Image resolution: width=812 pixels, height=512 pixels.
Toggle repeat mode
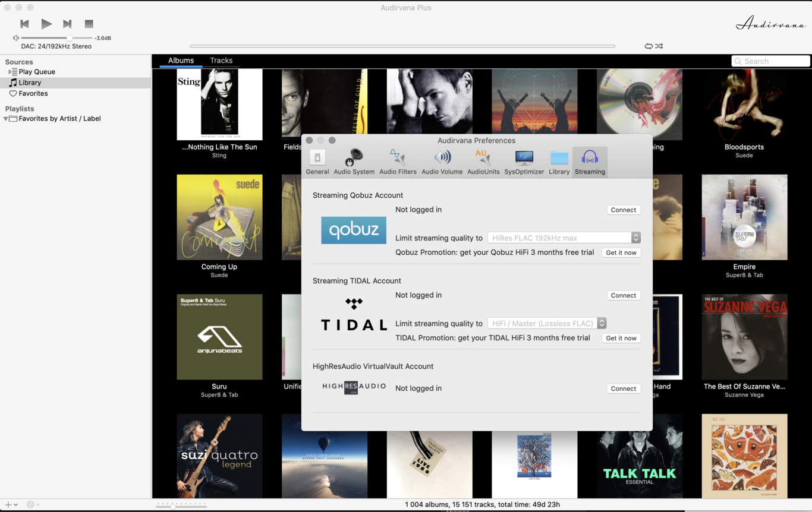click(649, 46)
